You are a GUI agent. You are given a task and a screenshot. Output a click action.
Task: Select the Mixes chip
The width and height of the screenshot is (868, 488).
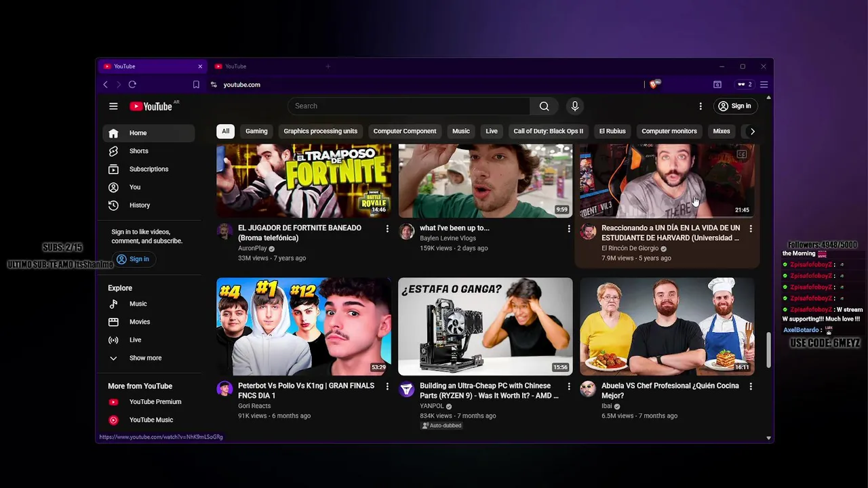pyautogui.click(x=722, y=131)
